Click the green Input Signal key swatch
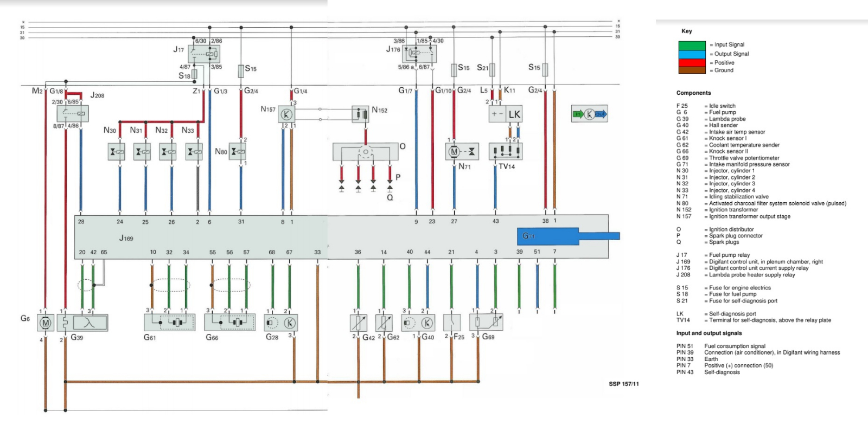 click(x=692, y=45)
